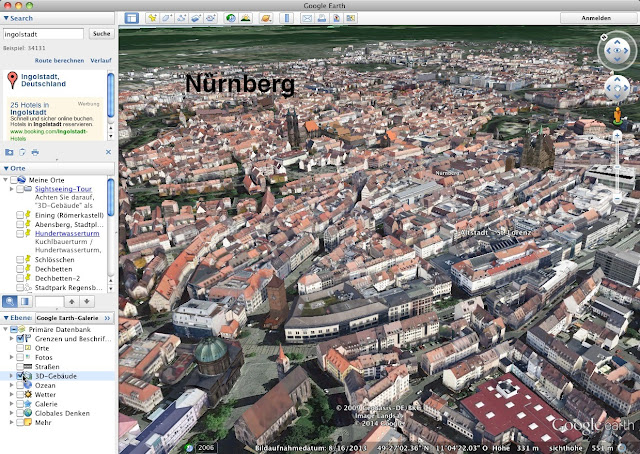Enable the Dechbetten-2 checkbox
Screen dimensions: 640x454
click(20, 278)
